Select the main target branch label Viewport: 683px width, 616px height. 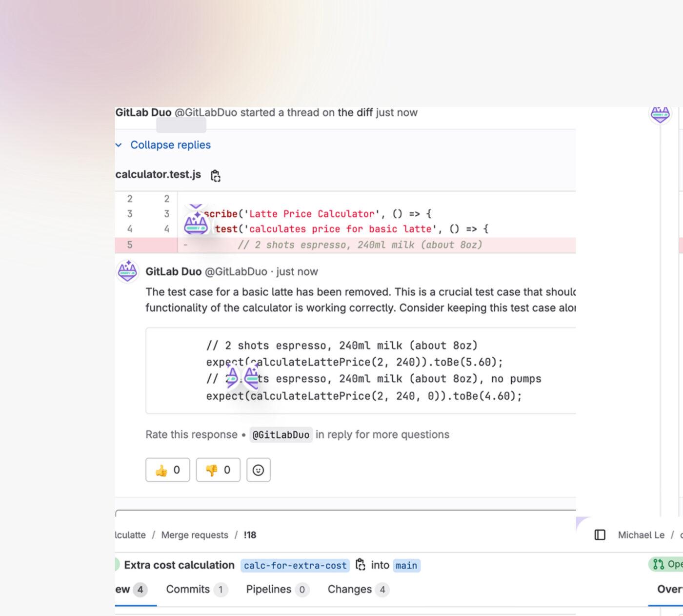click(x=407, y=565)
